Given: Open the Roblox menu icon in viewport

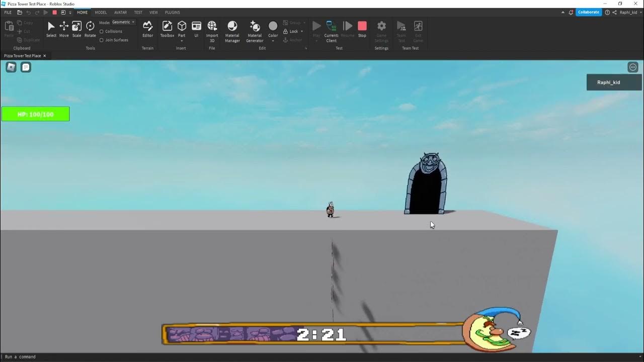Looking at the screenshot, I should pos(11,67).
